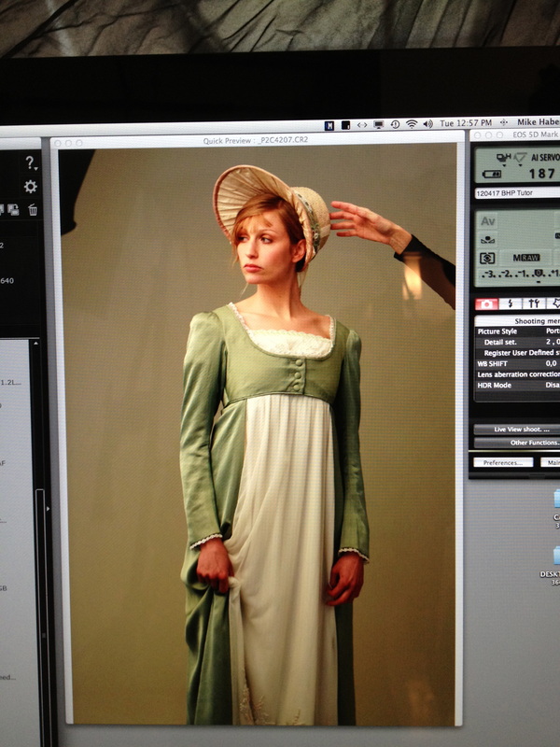The image size is (560, 747).
Task: Click the Main Window button
Action: [x=551, y=461]
